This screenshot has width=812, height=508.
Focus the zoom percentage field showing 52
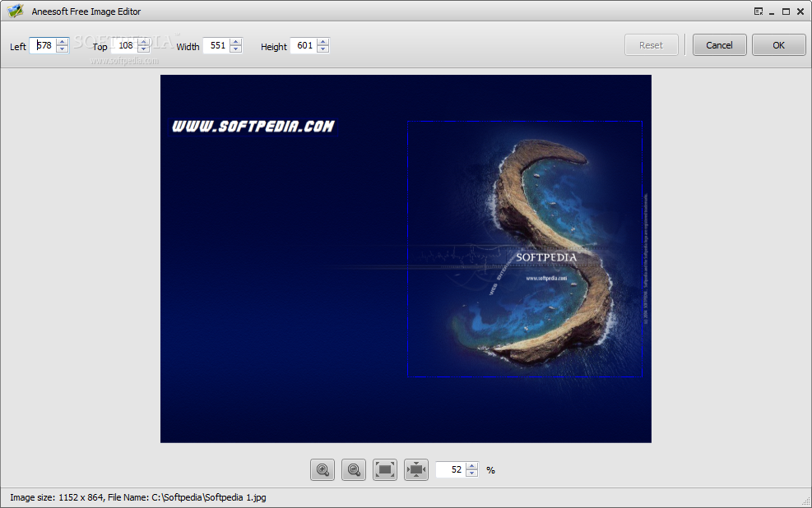click(452, 469)
